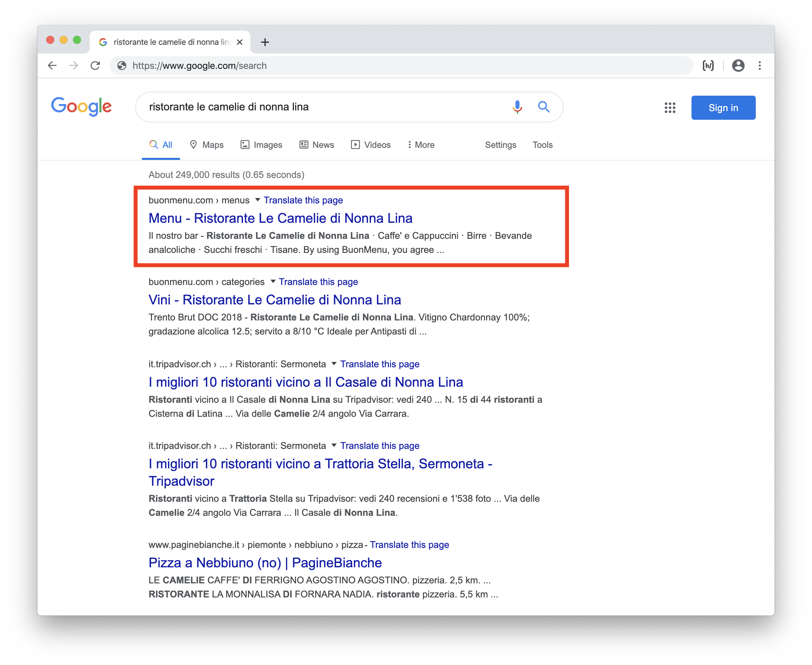812x665 pixels.
Task: Open the Hypothesis extension icon
Action: tap(708, 66)
